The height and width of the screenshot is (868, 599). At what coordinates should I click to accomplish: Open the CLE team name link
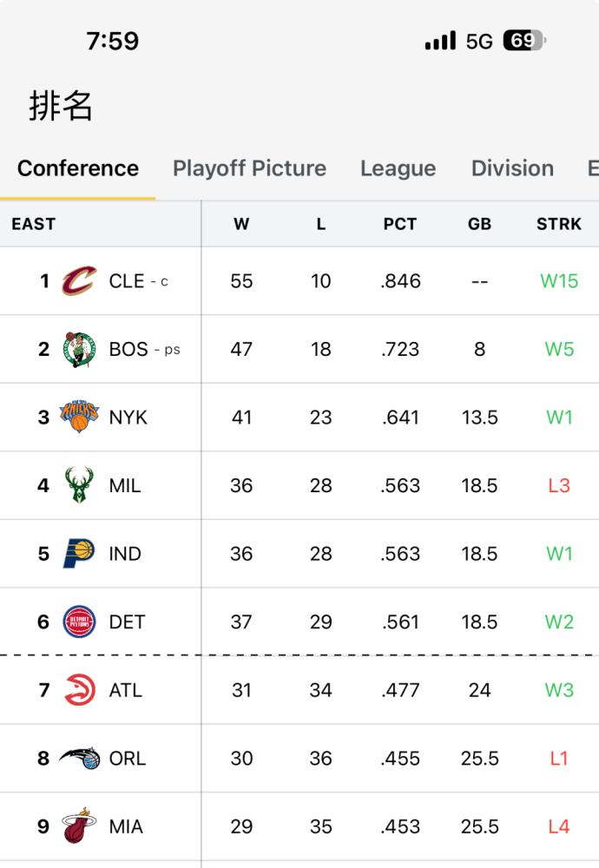pos(127,281)
